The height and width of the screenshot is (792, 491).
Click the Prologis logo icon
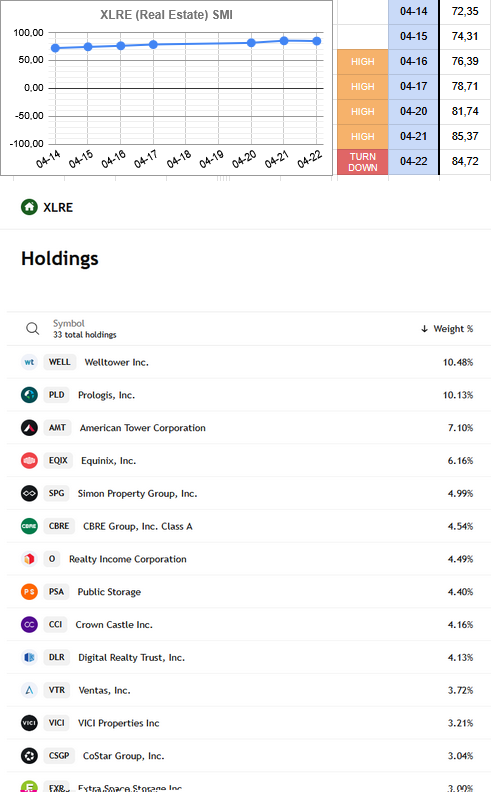pyautogui.click(x=29, y=395)
